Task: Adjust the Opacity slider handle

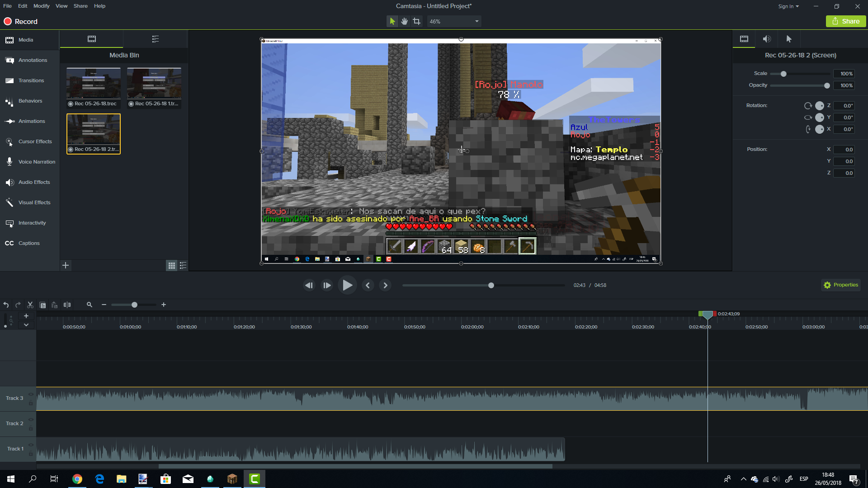Action: (827, 85)
